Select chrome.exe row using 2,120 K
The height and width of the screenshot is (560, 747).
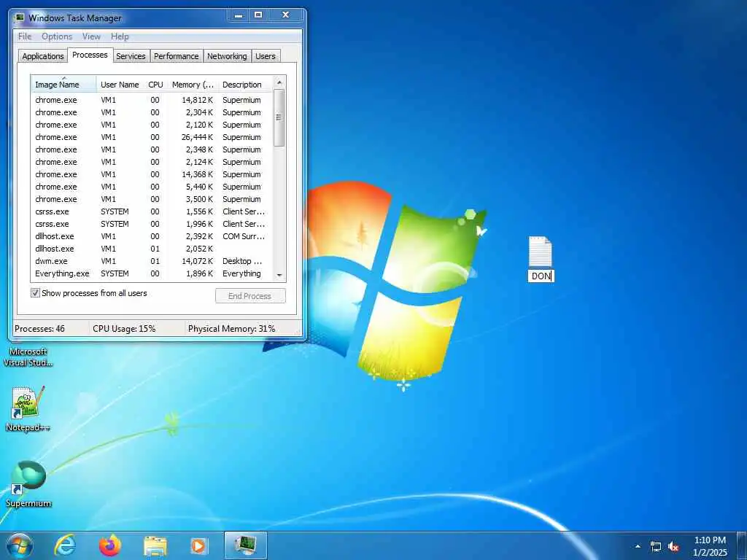click(152, 125)
